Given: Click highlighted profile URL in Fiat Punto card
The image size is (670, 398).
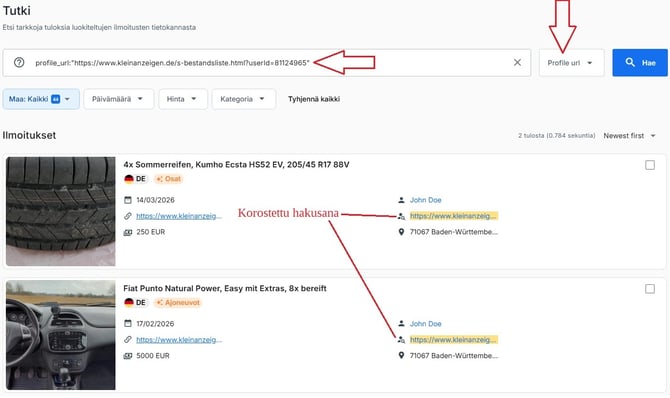Looking at the screenshot, I should (454, 340).
